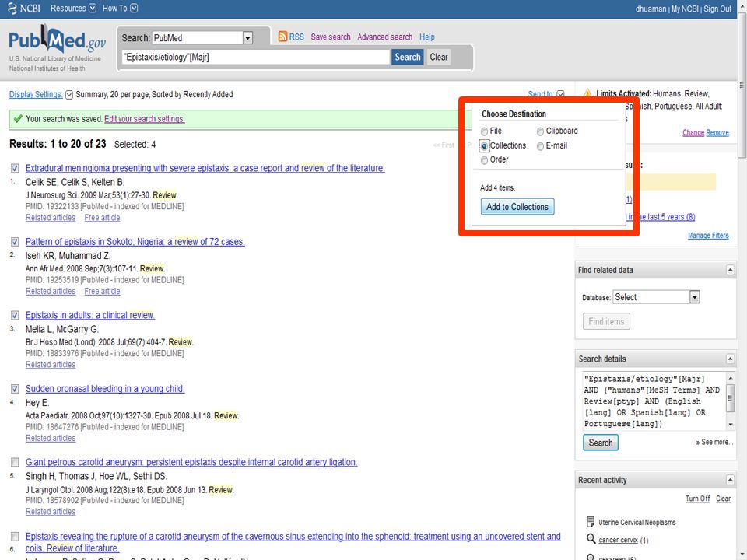Open the Giant petrous carotid aneurysm article title
The width and height of the screenshot is (747, 560).
(x=191, y=462)
